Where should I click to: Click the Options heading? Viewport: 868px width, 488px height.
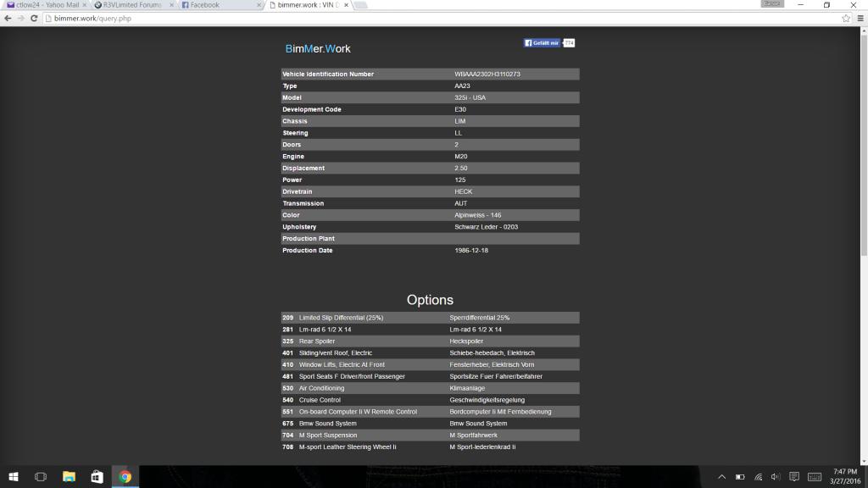tap(430, 300)
